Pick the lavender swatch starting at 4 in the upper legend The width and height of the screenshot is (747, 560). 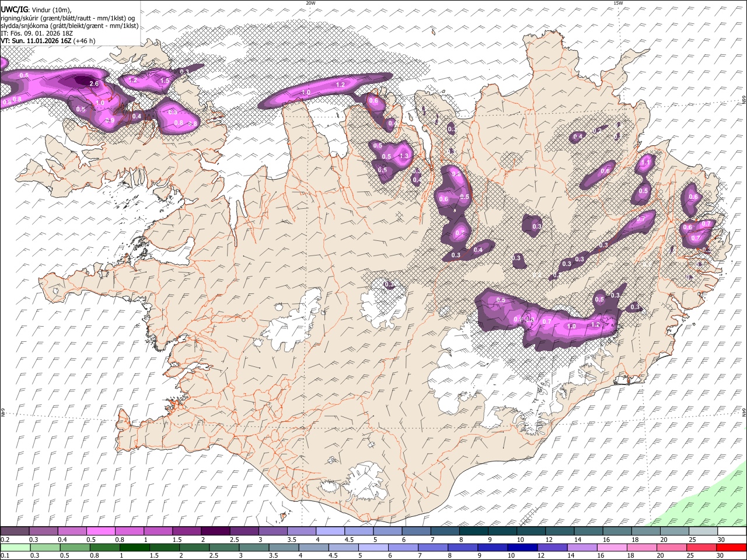pos(330,531)
